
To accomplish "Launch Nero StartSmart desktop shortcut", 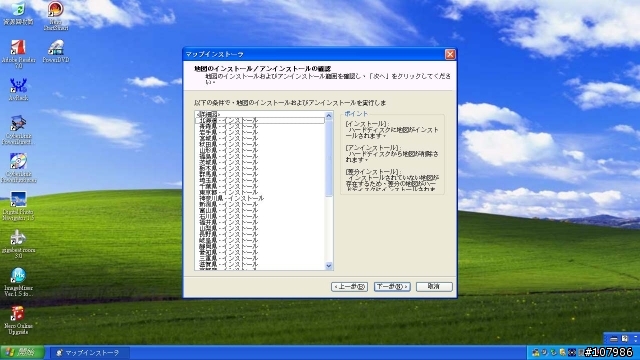I will pyautogui.click(x=56, y=16).
